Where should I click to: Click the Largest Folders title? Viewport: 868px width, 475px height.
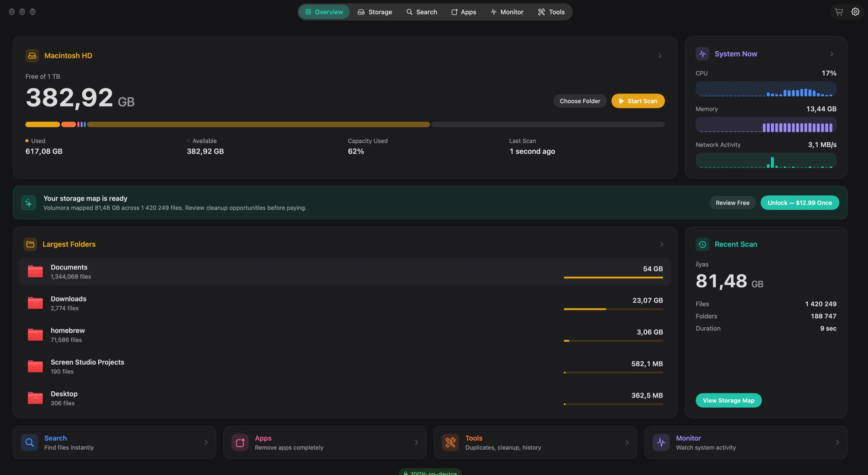(x=69, y=244)
